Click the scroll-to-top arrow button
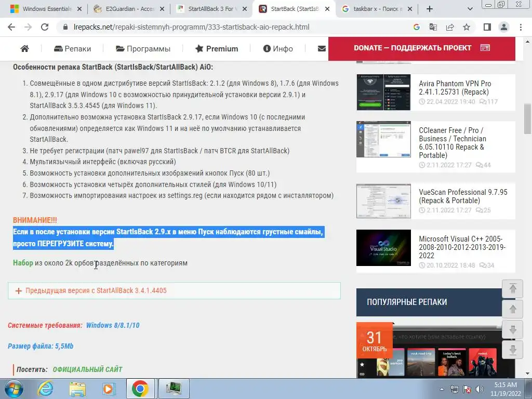532x399 pixels. pos(513,289)
